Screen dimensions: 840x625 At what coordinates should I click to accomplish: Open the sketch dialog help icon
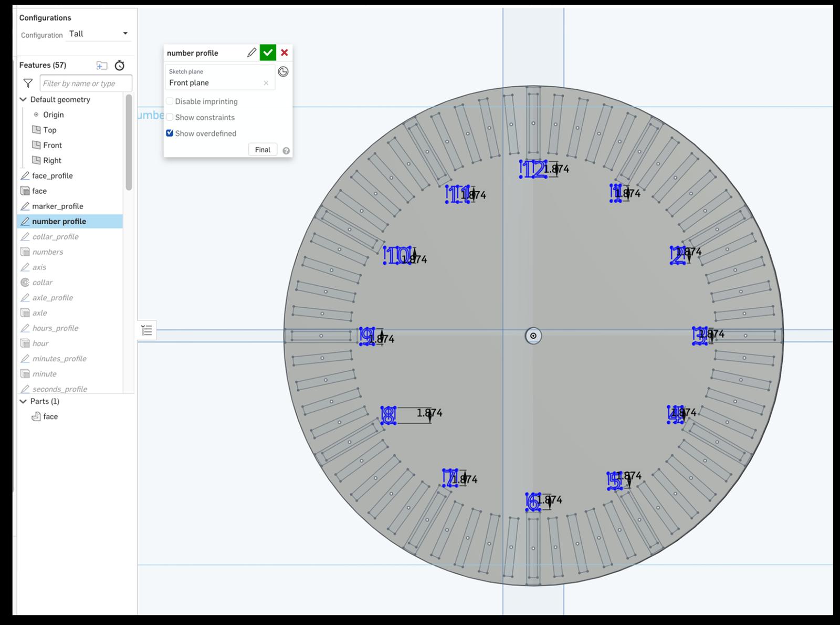[x=286, y=151]
